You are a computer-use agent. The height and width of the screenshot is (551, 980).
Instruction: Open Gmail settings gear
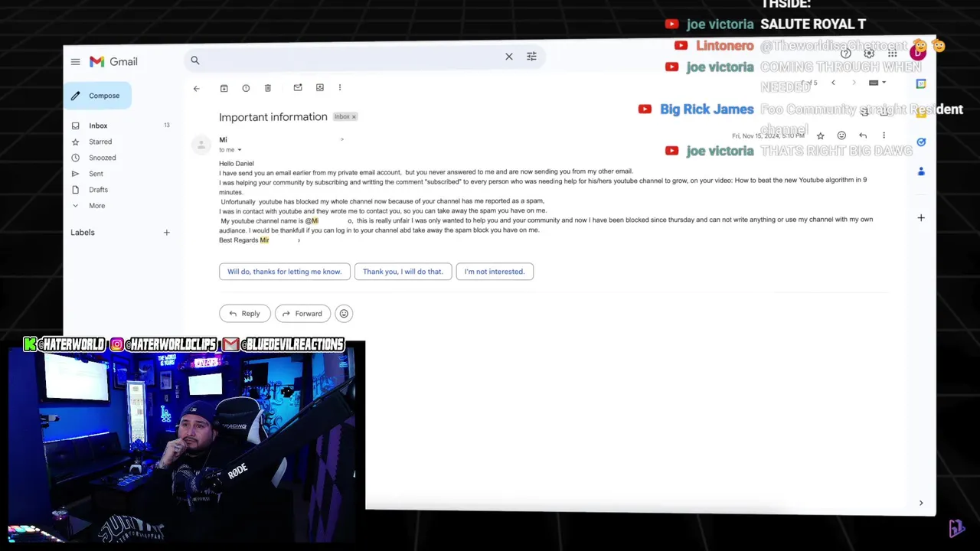coord(869,54)
